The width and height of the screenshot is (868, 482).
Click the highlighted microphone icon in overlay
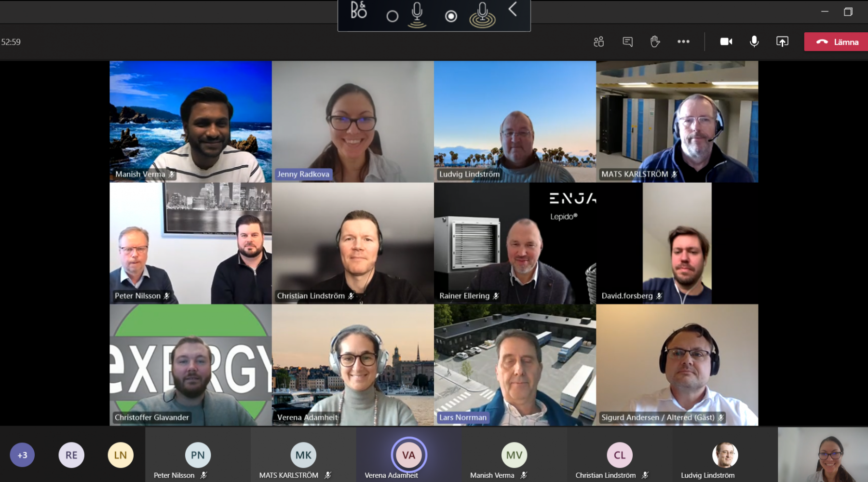(x=482, y=15)
